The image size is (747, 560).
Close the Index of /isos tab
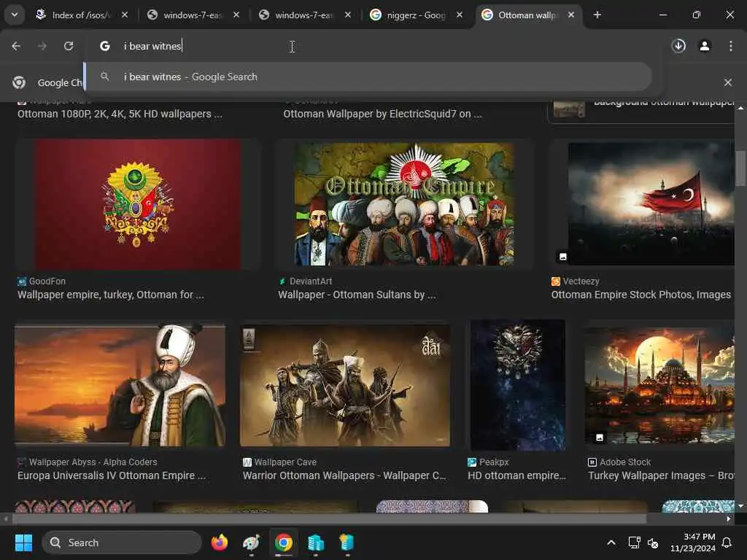pos(125,15)
